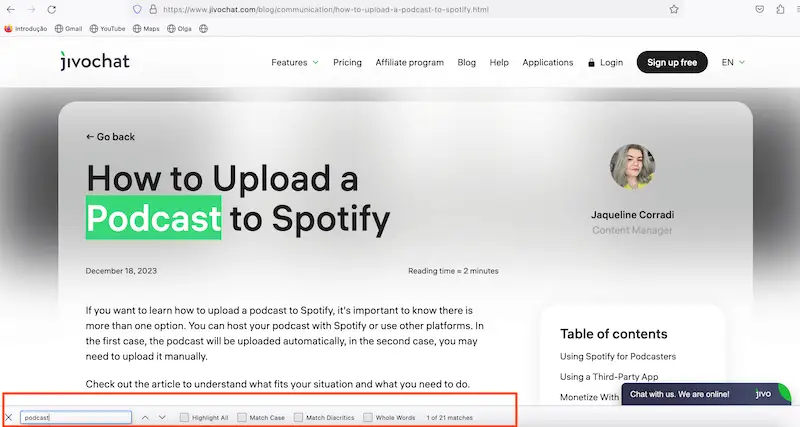Viewport: 800px width, 427px height.
Task: Open Using a Third-Party App section
Action: pos(609,376)
